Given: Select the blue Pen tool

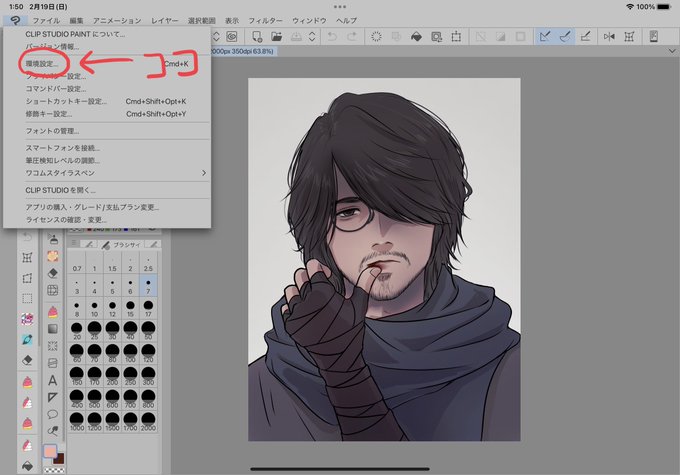Looking at the screenshot, I should coord(27,340).
